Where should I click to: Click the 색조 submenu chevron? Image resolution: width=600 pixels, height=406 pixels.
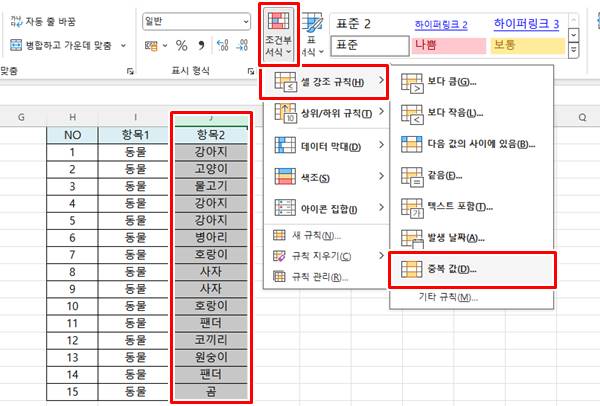pyautogui.click(x=381, y=176)
